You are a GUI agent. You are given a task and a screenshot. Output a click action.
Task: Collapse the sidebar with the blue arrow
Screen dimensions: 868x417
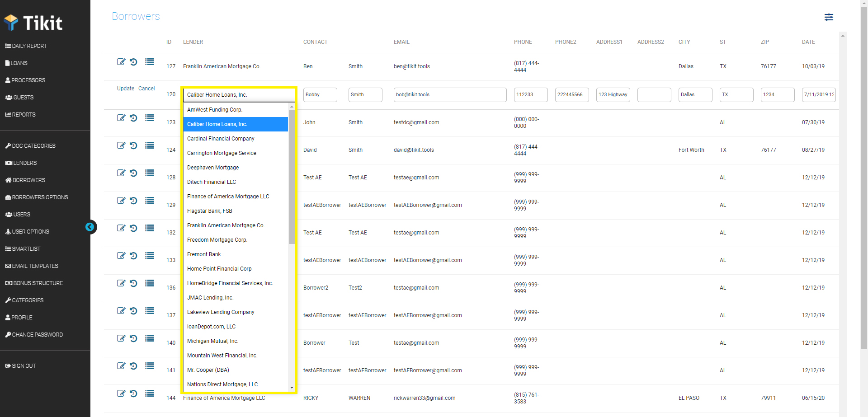[x=90, y=227]
